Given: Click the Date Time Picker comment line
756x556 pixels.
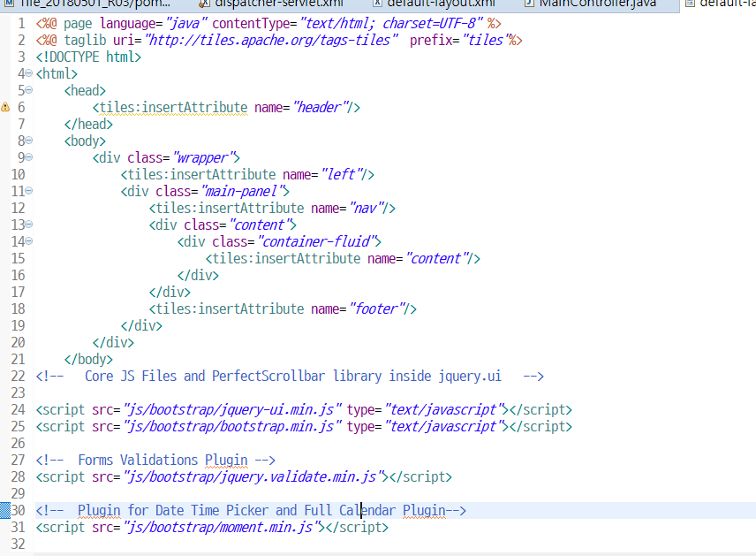Looking at the screenshot, I should pyautogui.click(x=251, y=510).
